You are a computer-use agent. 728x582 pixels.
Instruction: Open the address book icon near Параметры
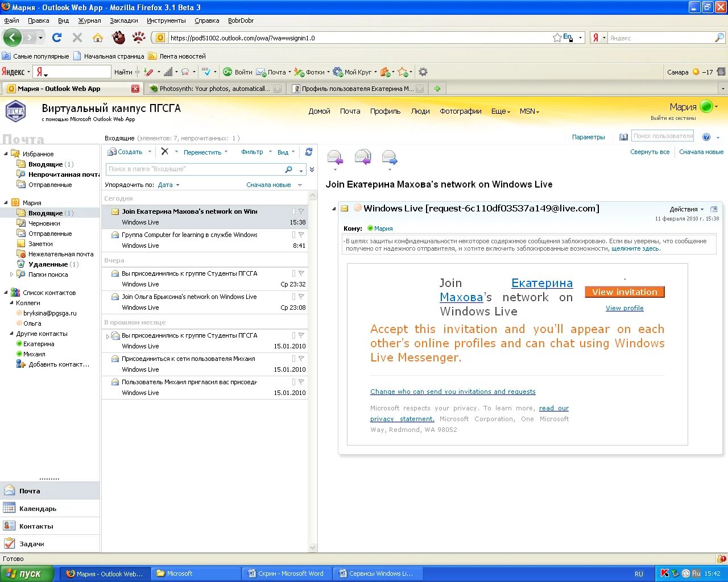click(x=624, y=137)
